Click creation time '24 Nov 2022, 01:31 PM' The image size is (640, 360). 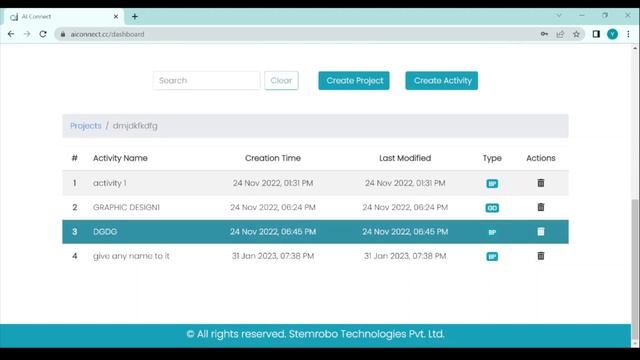coord(273,183)
